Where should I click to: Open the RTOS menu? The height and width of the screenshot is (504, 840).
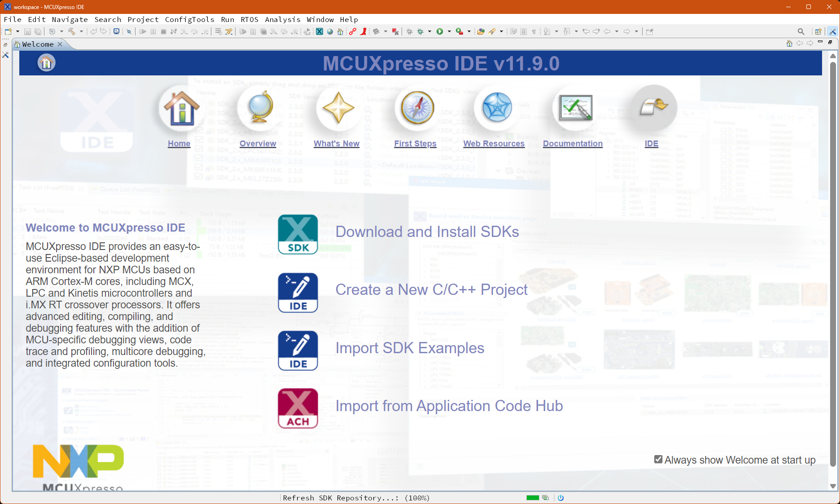point(249,19)
